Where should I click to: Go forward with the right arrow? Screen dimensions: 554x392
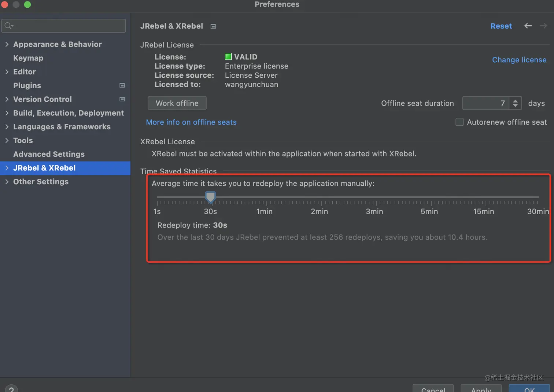click(x=543, y=26)
